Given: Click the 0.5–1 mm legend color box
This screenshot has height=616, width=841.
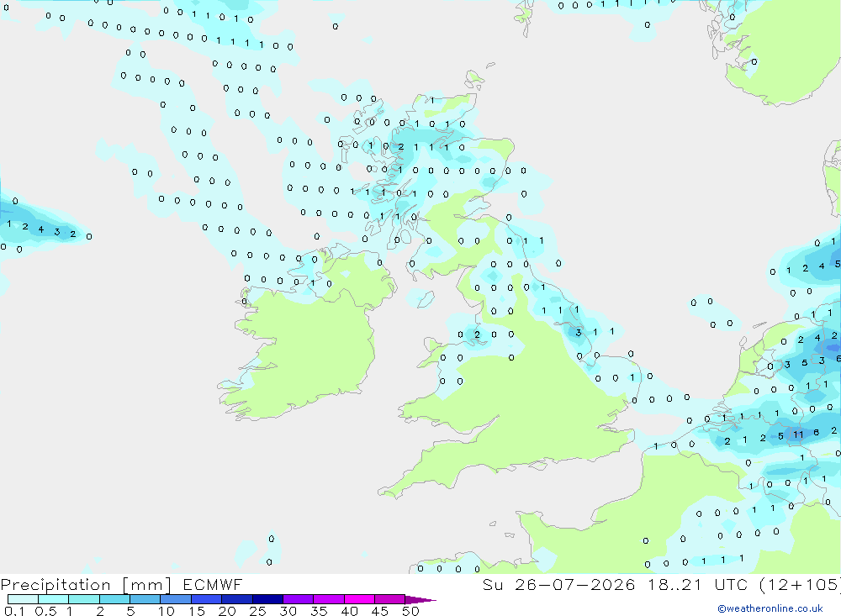Looking at the screenshot, I should pyautogui.click(x=54, y=599).
